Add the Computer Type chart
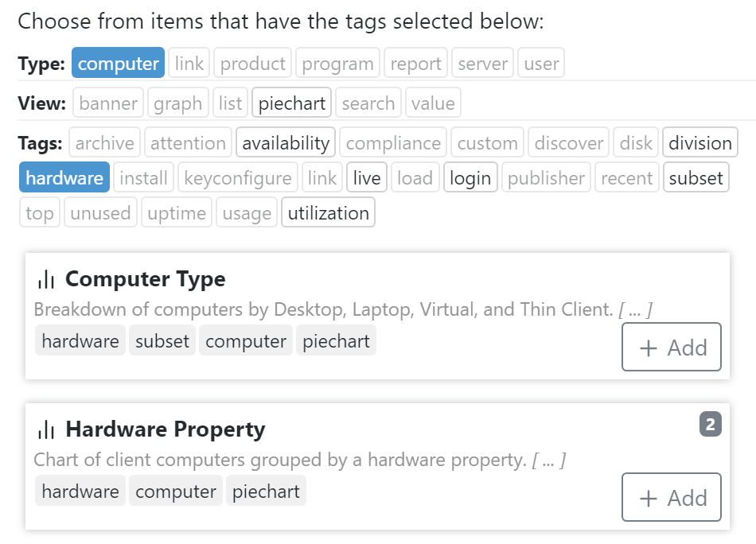Screen dimensions: 756x544 tap(671, 347)
